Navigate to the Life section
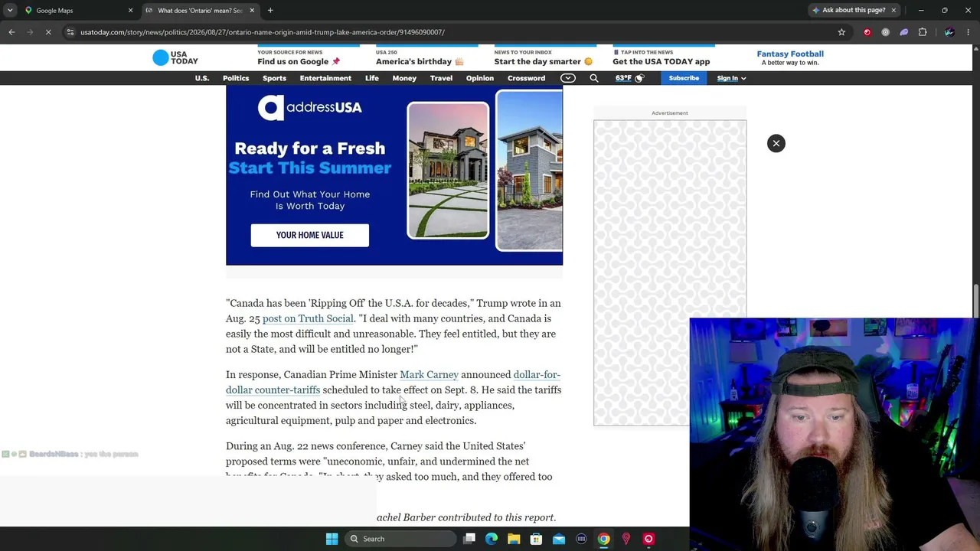 [x=372, y=78]
